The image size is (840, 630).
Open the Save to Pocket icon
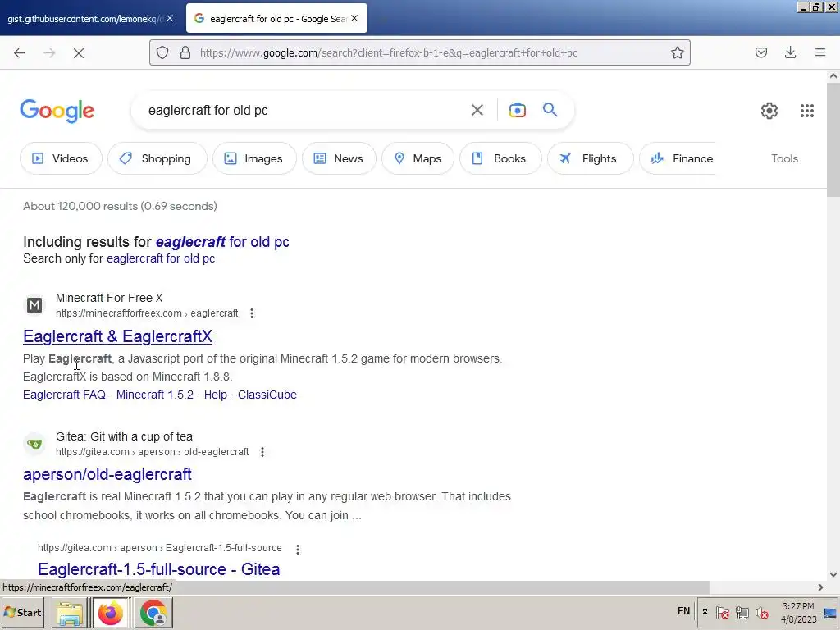coord(761,52)
